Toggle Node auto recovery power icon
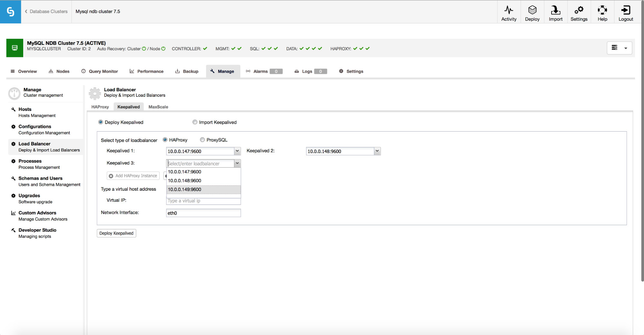644x335 pixels. (x=163, y=49)
